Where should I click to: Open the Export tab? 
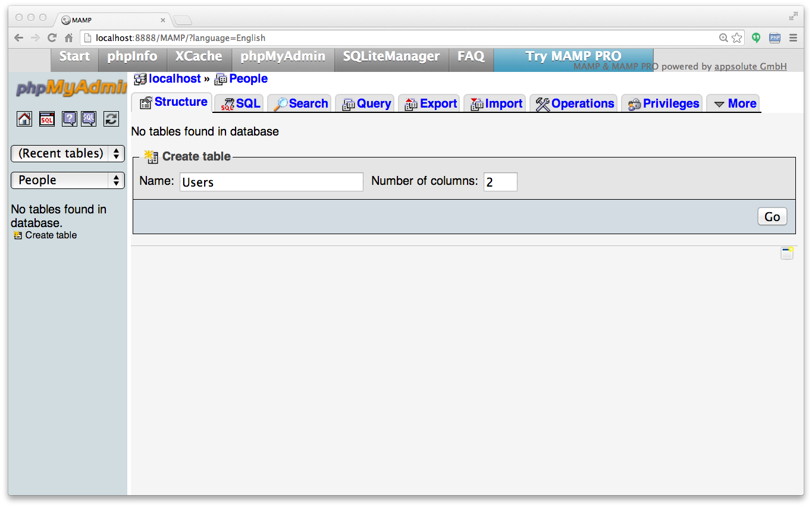point(430,103)
